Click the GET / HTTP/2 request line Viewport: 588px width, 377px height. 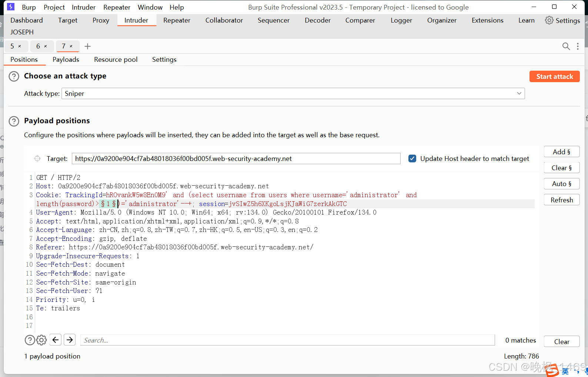click(x=58, y=178)
